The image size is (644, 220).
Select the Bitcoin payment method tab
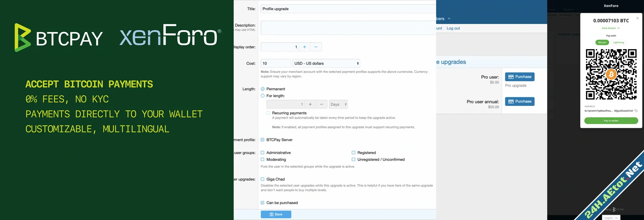click(x=602, y=42)
